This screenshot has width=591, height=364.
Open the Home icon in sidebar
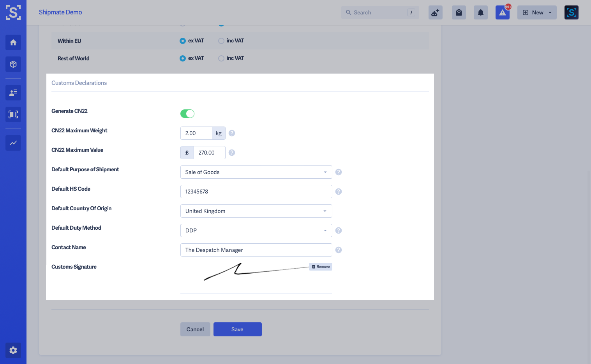[13, 42]
